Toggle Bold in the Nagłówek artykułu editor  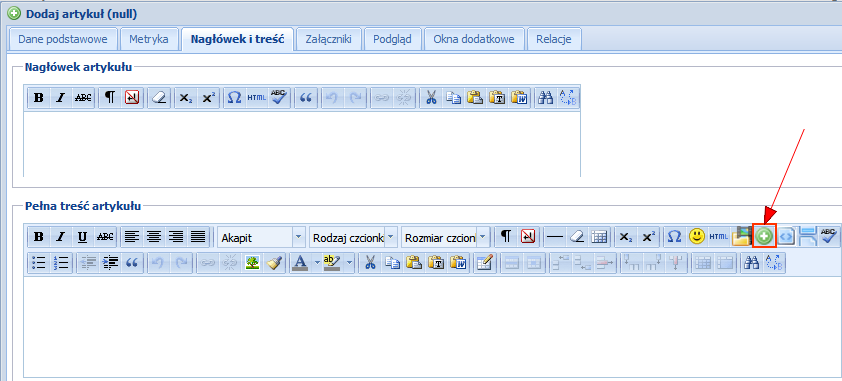tap(38, 98)
